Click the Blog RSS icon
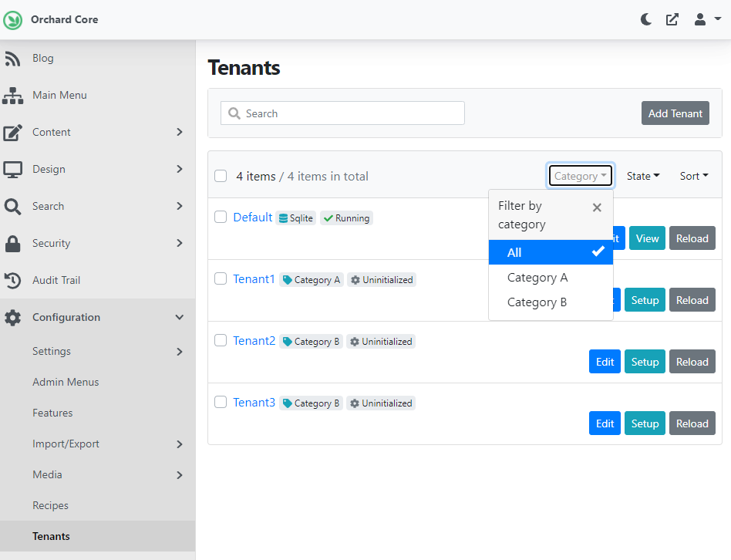The image size is (731, 560). pos(12,59)
